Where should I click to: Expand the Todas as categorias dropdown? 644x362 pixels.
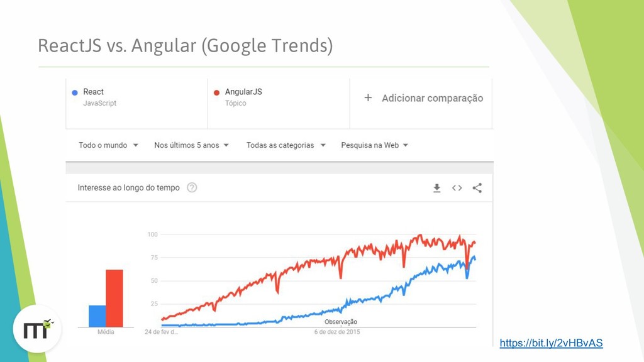pos(286,145)
